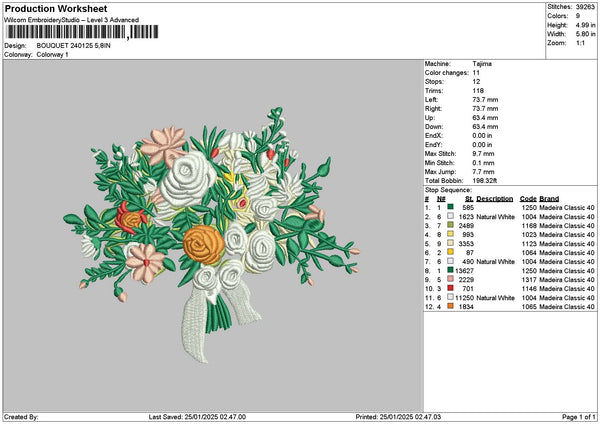The height and width of the screenshot is (424, 600).
Task: Select the white swatch in stop row 11
Action: coord(450,297)
